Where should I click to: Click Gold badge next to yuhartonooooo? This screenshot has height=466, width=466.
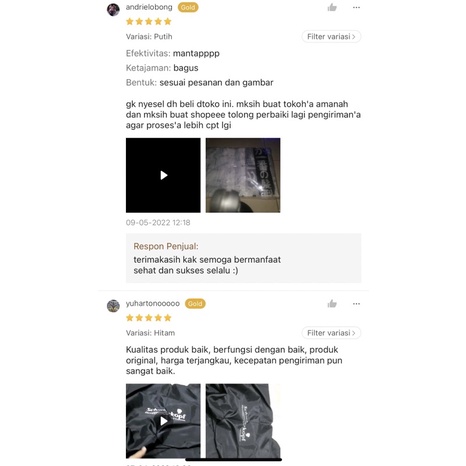point(195,304)
